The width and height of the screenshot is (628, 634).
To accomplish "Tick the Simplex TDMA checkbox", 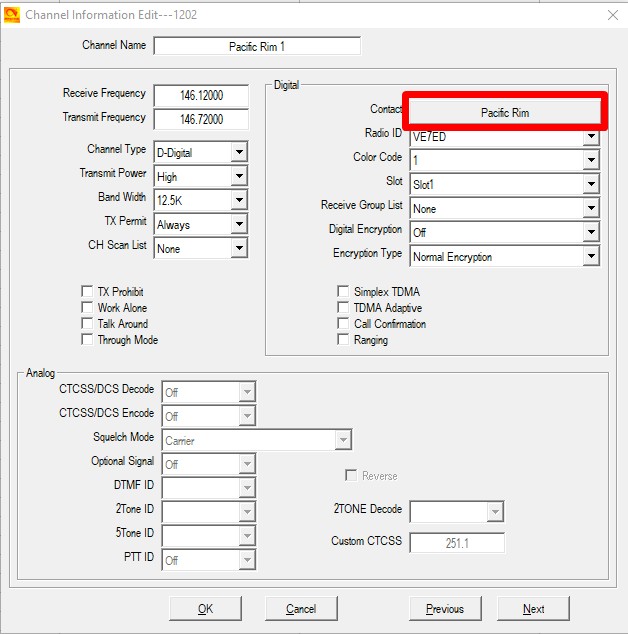I will point(344,292).
